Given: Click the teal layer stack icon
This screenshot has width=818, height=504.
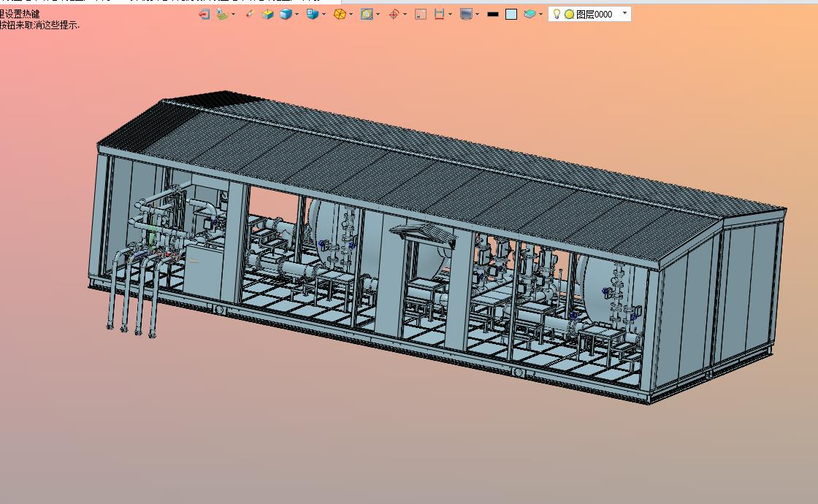Looking at the screenshot, I should tap(530, 14).
